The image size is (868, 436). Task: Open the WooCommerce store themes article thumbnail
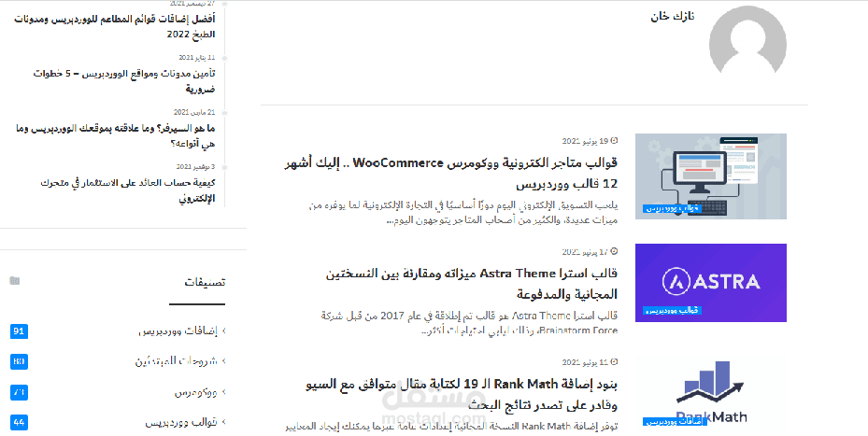(711, 176)
